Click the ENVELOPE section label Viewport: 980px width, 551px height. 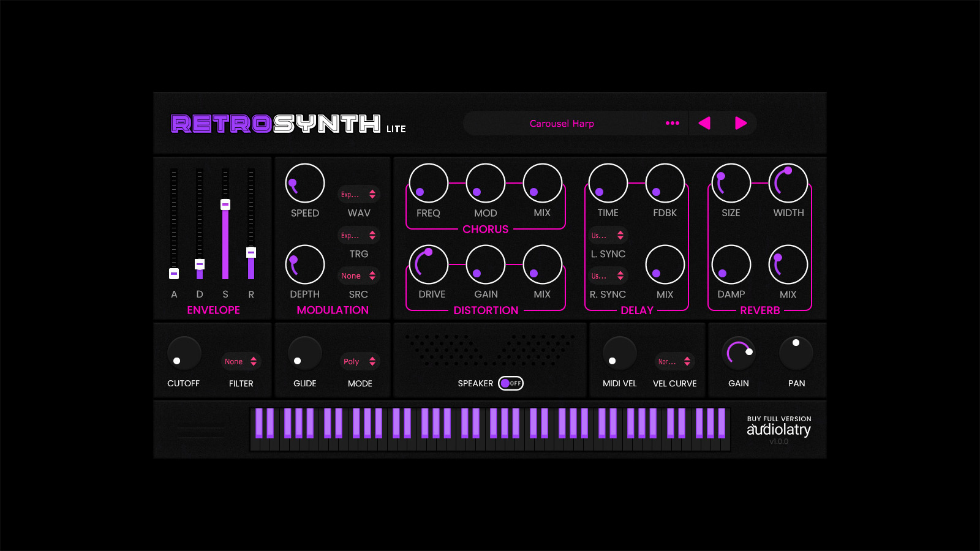[213, 310]
